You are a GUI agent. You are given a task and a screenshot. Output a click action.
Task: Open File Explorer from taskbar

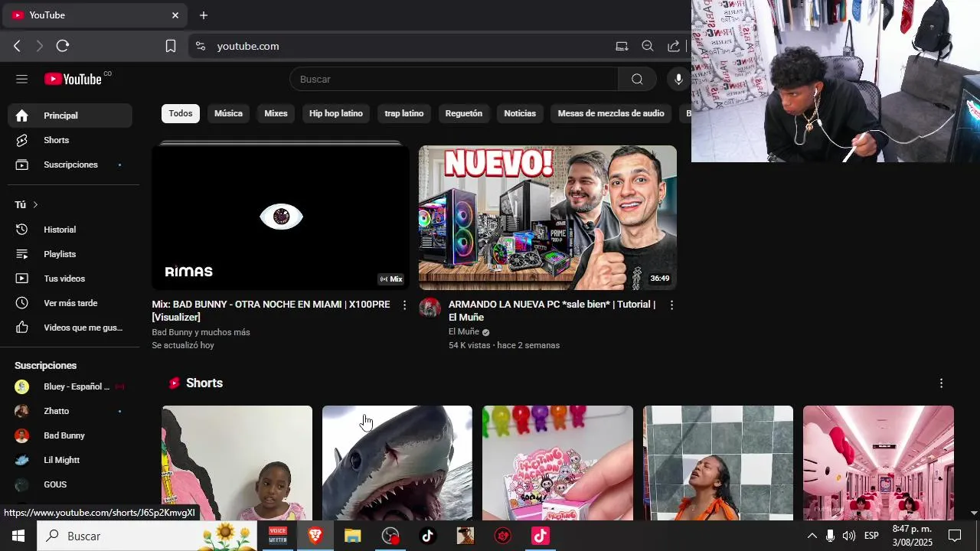point(352,536)
